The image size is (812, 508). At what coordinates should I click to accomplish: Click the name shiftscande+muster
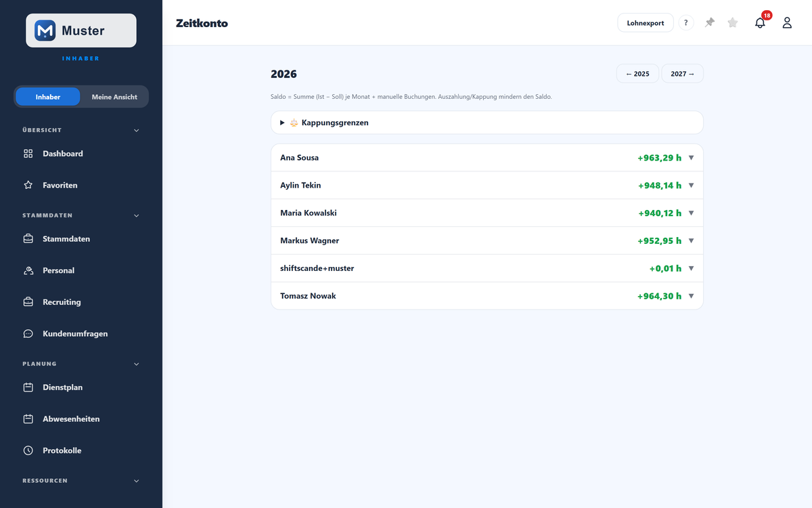tap(317, 268)
